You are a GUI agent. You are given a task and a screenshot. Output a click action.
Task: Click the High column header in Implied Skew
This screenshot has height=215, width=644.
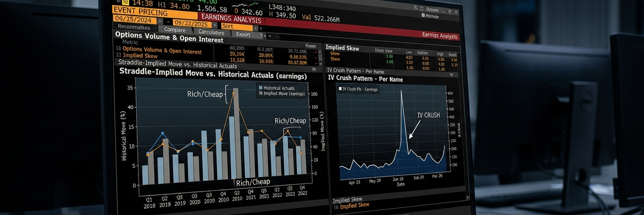click(440, 54)
